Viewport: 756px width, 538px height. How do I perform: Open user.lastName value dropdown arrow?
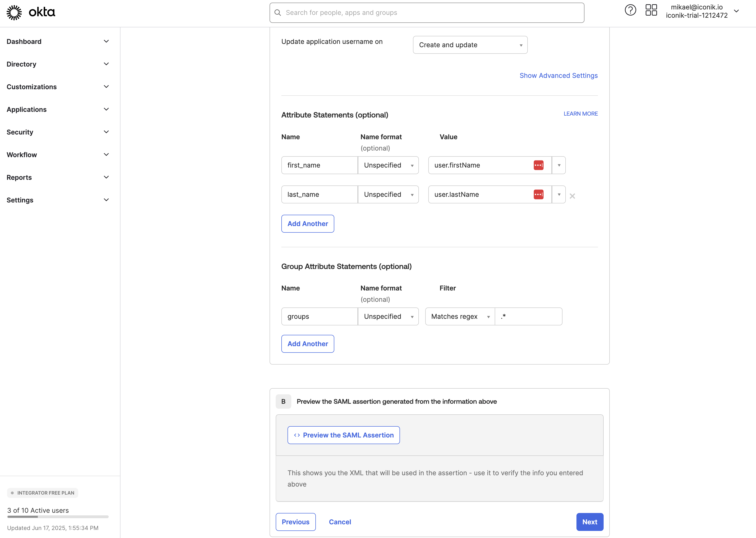click(x=559, y=194)
